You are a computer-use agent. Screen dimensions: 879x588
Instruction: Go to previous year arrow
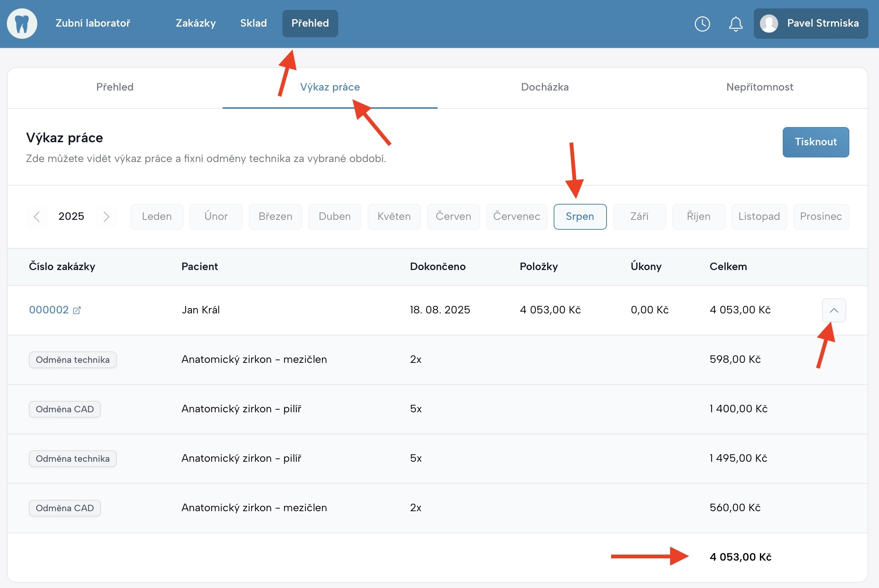click(37, 216)
